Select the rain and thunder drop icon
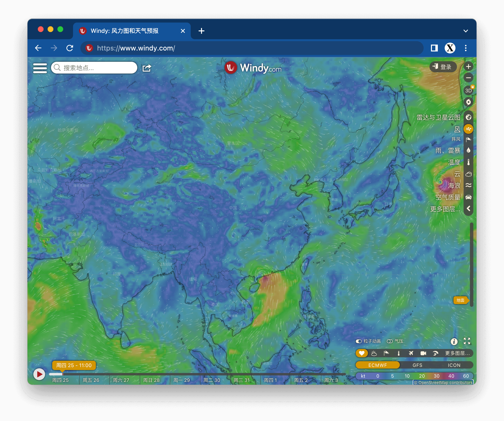The width and height of the screenshot is (504, 421). click(468, 150)
